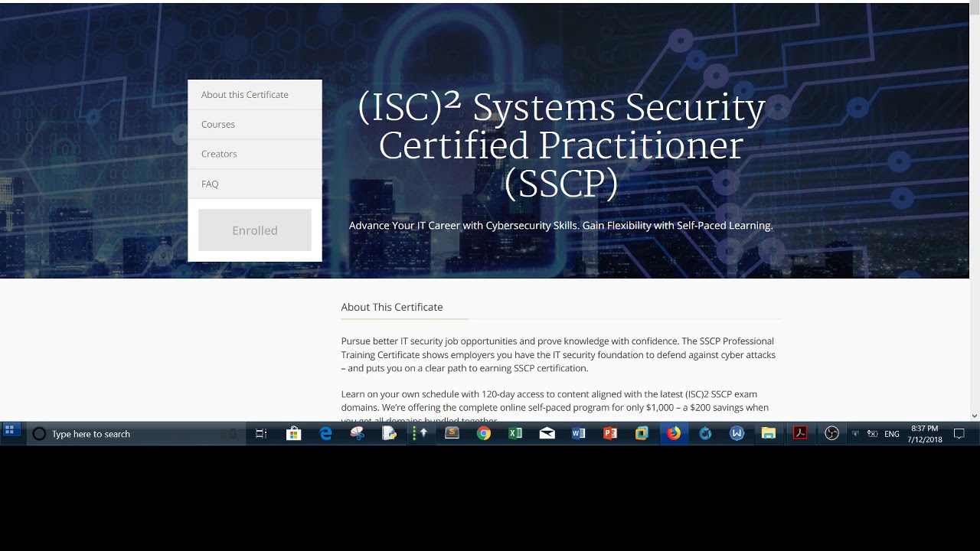Image resolution: width=980 pixels, height=551 pixels.
Task: Click the SSCP certificate main title
Action: [561, 145]
